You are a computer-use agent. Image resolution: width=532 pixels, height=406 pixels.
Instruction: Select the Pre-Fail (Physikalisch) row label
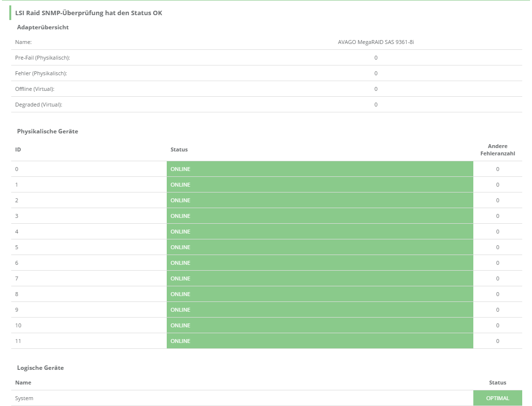click(43, 58)
